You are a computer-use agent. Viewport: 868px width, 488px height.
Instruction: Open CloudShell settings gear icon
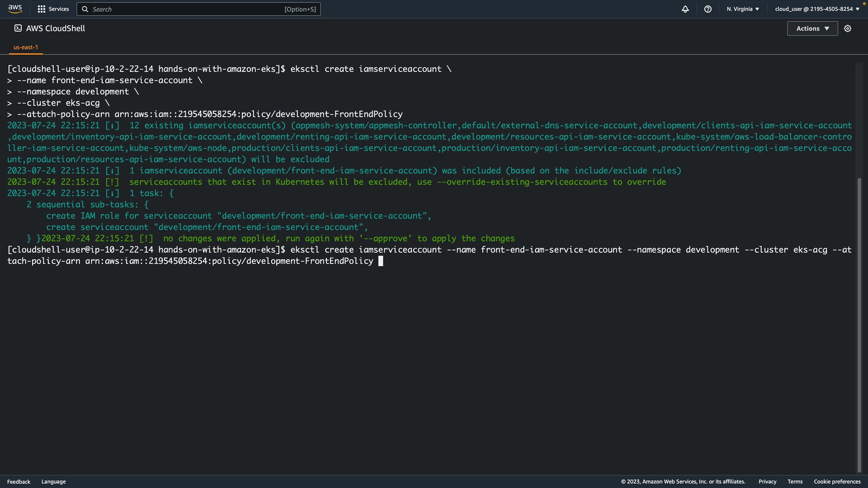pos(848,28)
